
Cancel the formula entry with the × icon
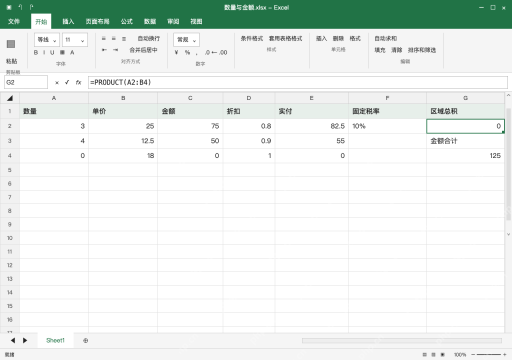point(57,82)
